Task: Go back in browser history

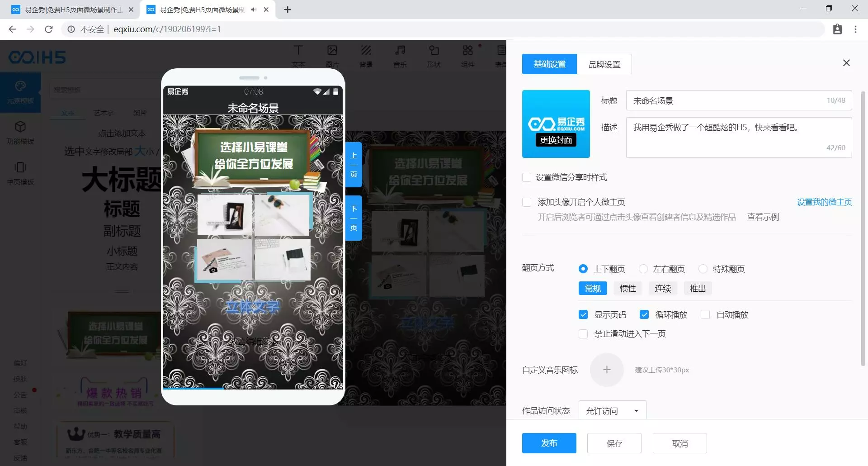Action: pyautogui.click(x=12, y=29)
